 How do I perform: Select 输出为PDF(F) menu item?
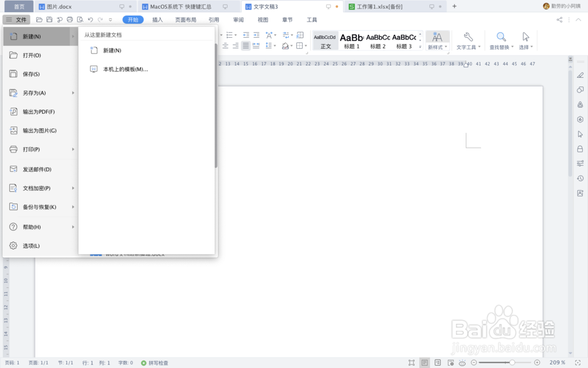coord(40,111)
